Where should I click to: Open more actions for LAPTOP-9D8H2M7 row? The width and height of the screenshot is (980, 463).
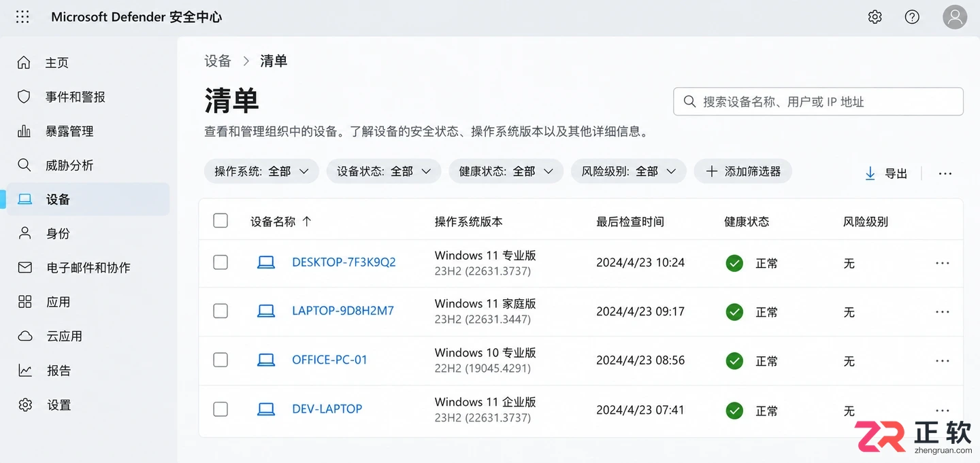point(943,312)
